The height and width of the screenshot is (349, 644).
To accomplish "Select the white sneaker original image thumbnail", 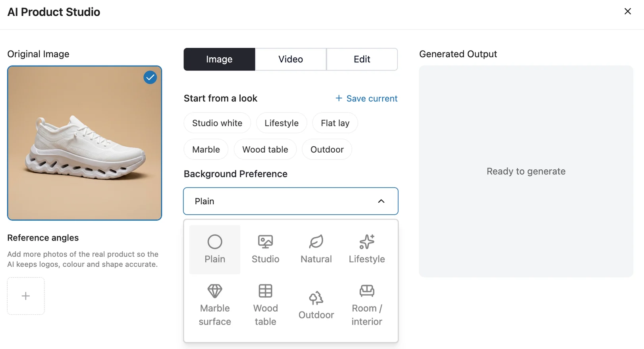I will coord(85,143).
